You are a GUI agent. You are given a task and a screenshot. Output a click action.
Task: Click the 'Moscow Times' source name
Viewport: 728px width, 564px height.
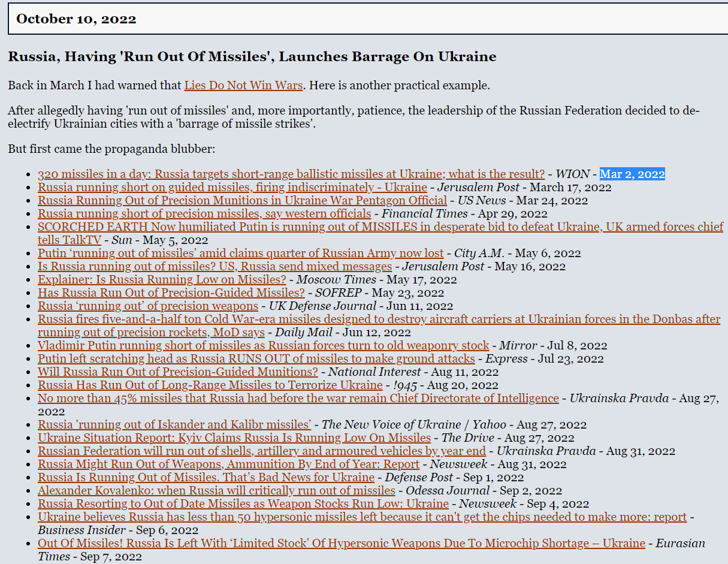pyautogui.click(x=336, y=279)
